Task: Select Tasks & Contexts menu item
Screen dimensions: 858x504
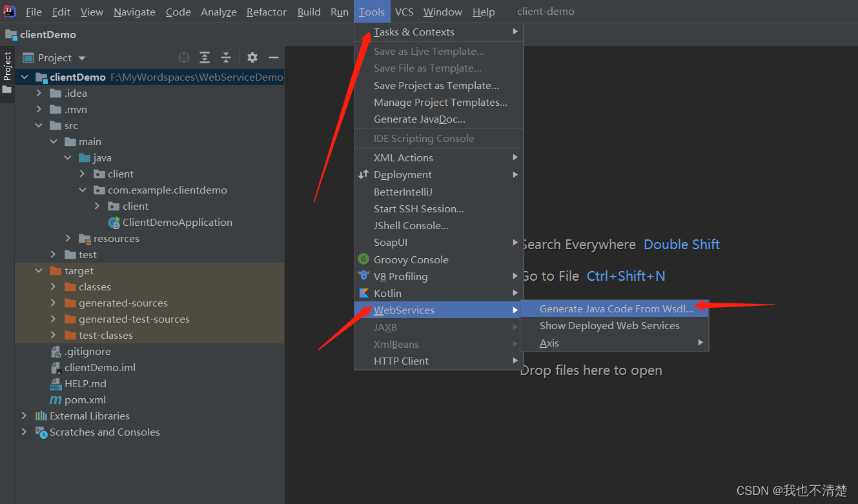Action: pyautogui.click(x=438, y=32)
